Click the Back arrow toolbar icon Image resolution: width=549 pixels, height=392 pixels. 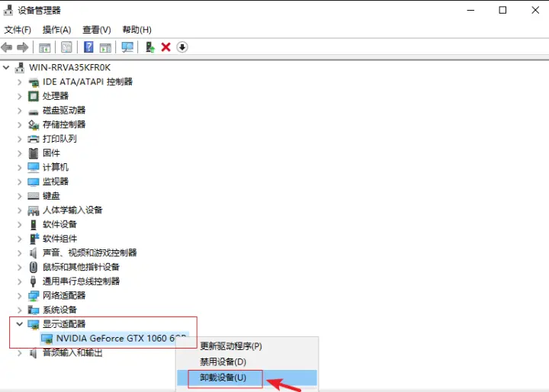7,47
